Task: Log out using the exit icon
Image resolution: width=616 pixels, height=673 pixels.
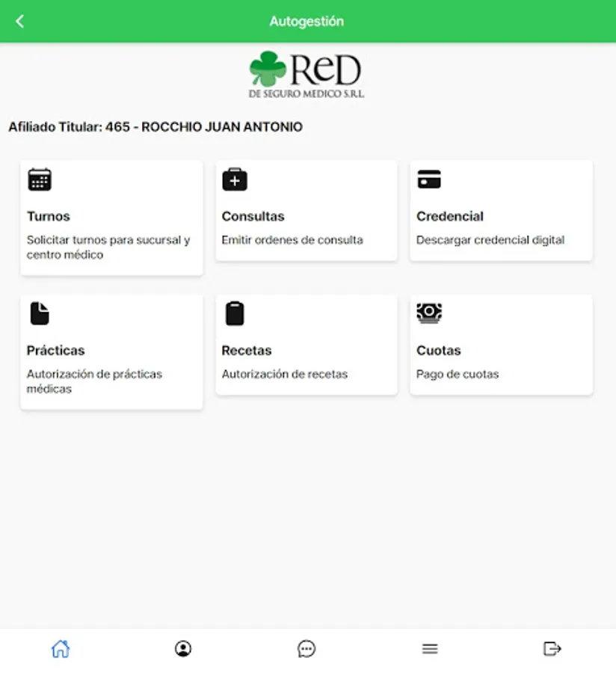Action: (552, 648)
